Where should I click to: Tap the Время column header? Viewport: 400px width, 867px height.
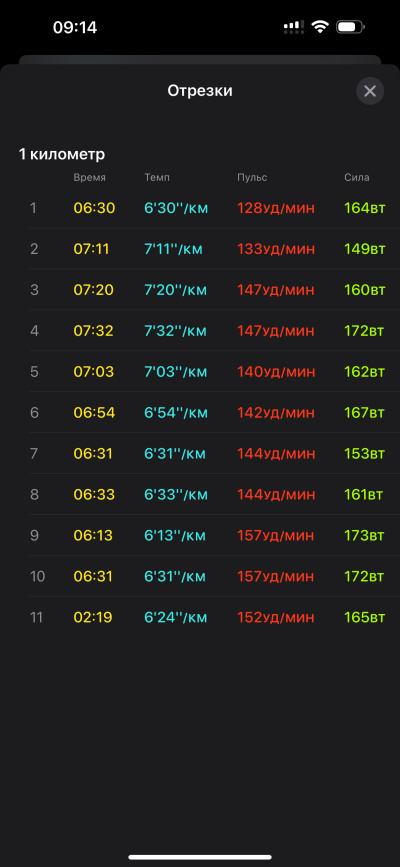(x=90, y=177)
